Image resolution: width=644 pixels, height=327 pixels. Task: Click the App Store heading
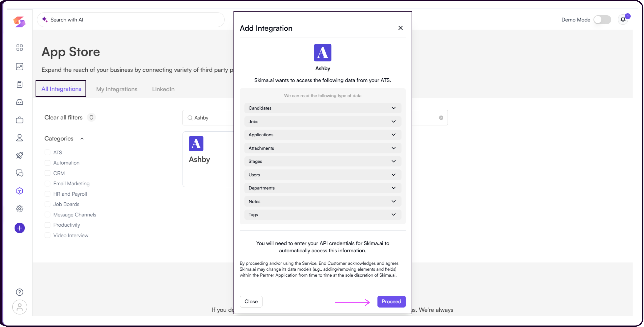click(x=71, y=52)
